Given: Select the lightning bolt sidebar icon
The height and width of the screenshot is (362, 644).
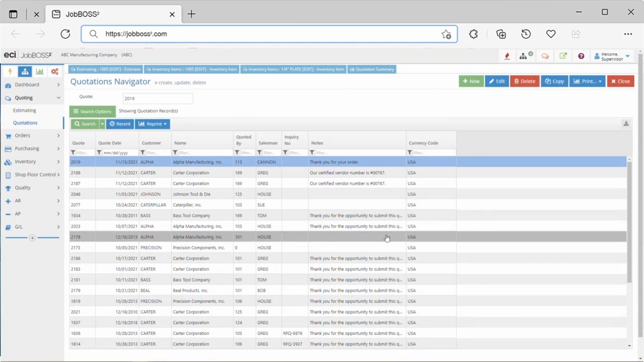Looking at the screenshot, I should pos(10,72).
